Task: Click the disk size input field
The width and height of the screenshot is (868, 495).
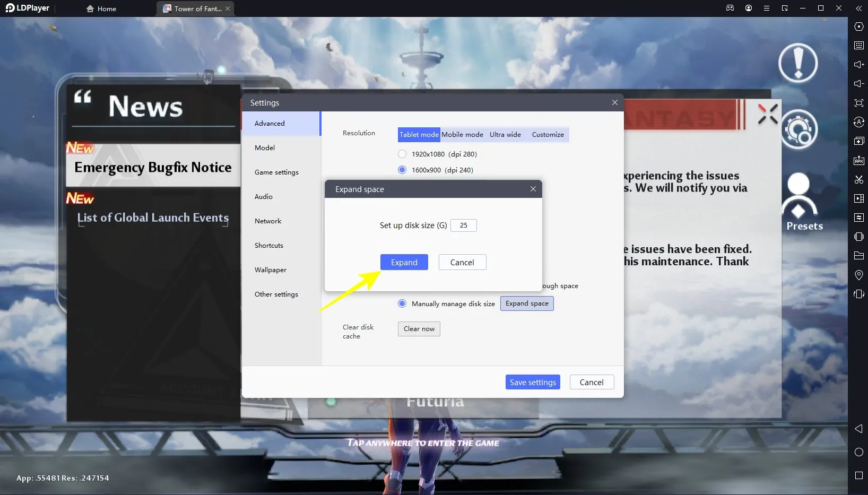Action: pyautogui.click(x=463, y=225)
